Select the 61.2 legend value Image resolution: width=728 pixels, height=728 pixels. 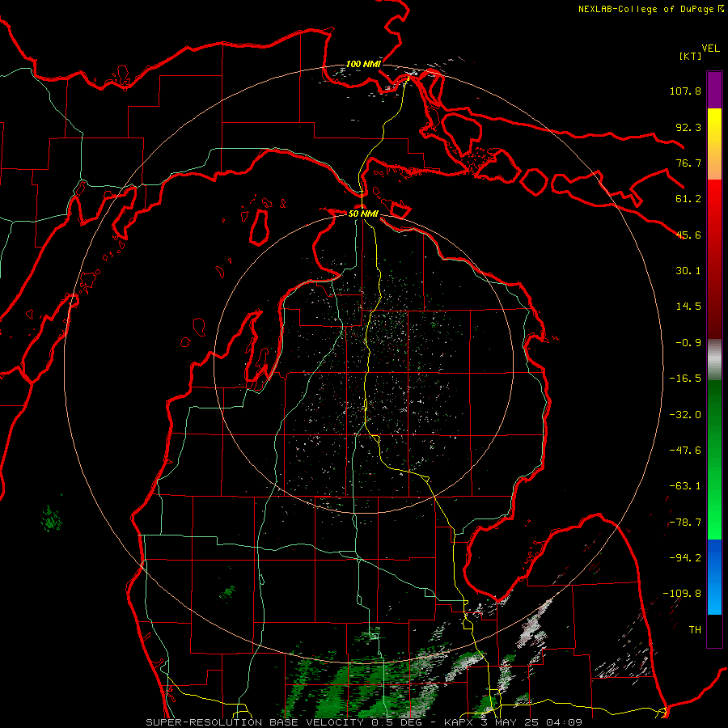pyautogui.click(x=688, y=199)
